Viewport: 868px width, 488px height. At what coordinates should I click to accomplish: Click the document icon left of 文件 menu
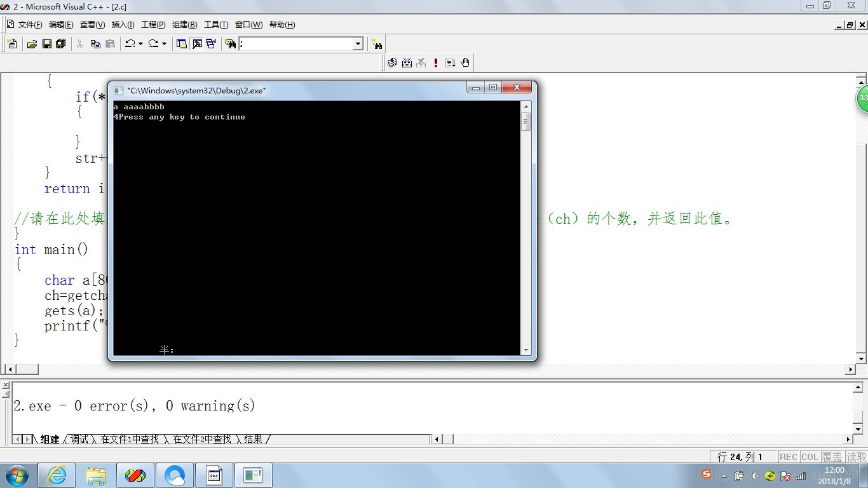coord(10,24)
